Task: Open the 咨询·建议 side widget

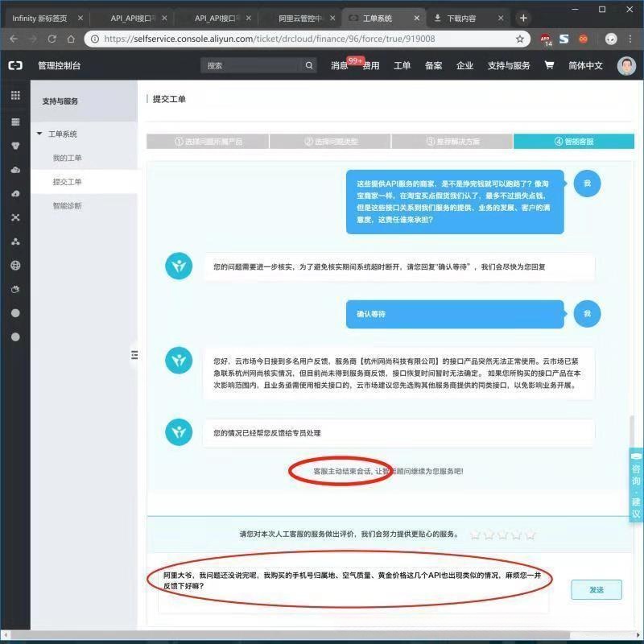Action: pos(636,485)
